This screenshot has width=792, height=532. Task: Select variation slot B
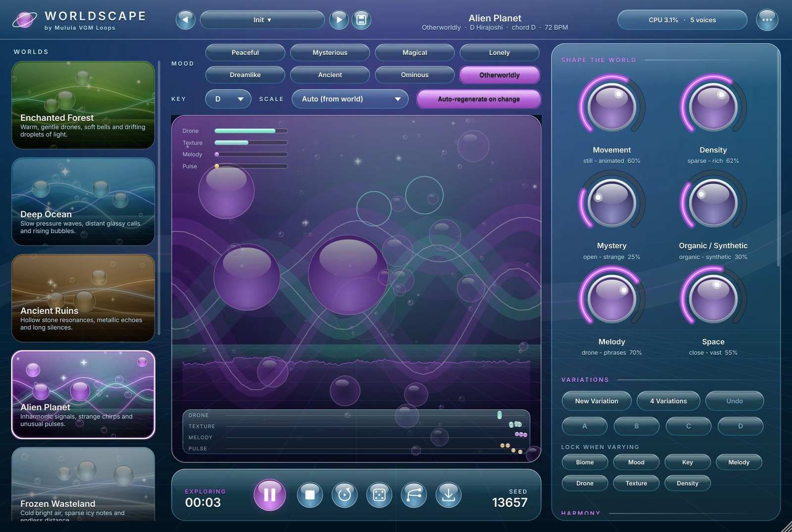pyautogui.click(x=637, y=426)
